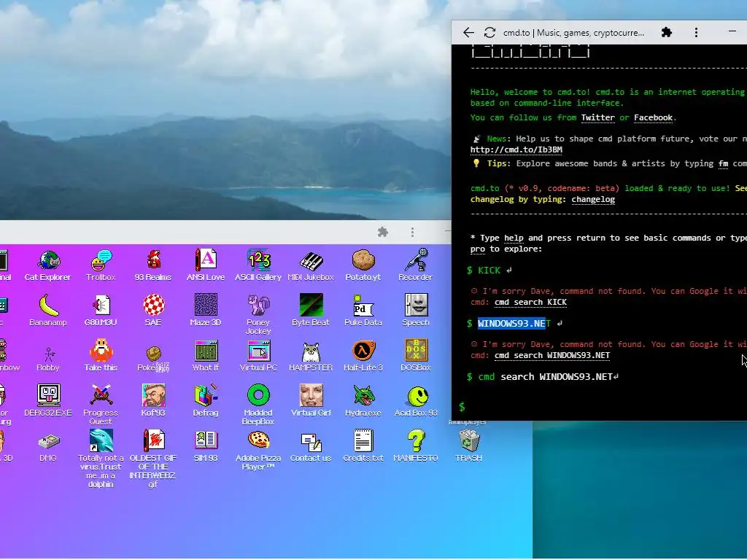The image size is (747, 560).
Task: Open the Contact us icon
Action: [311, 447]
